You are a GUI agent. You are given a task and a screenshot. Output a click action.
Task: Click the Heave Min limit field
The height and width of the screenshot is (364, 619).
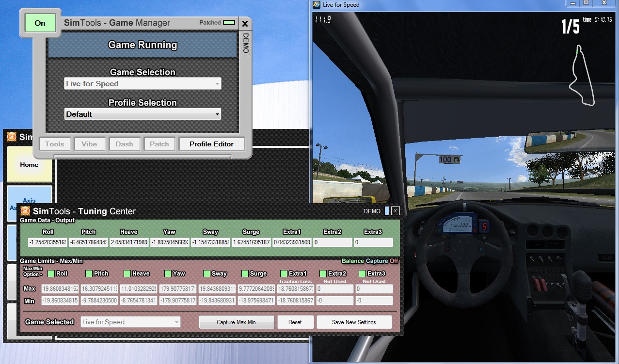[x=139, y=301]
